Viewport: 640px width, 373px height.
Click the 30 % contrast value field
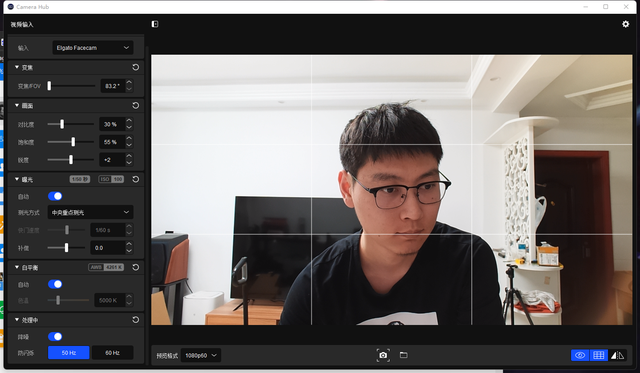[x=112, y=124]
